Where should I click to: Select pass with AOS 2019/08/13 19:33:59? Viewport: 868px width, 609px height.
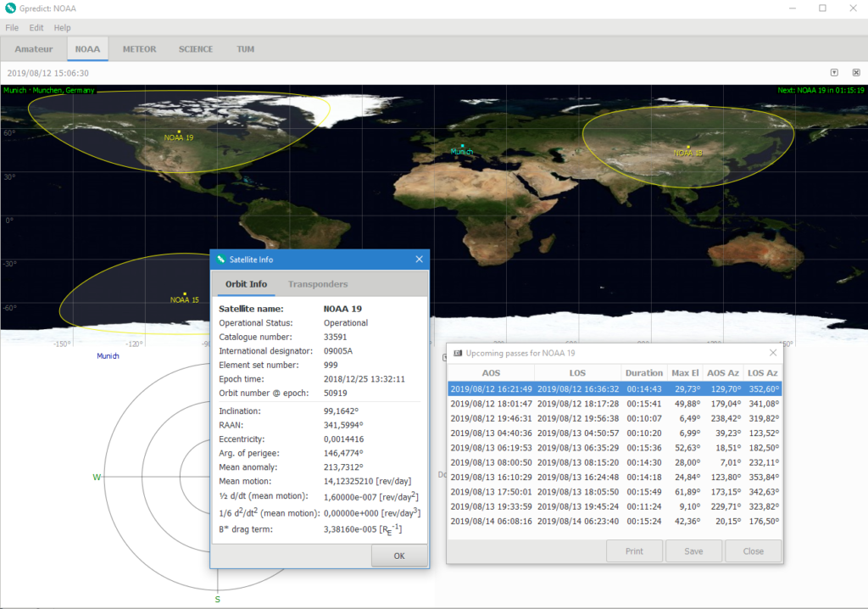pos(615,506)
